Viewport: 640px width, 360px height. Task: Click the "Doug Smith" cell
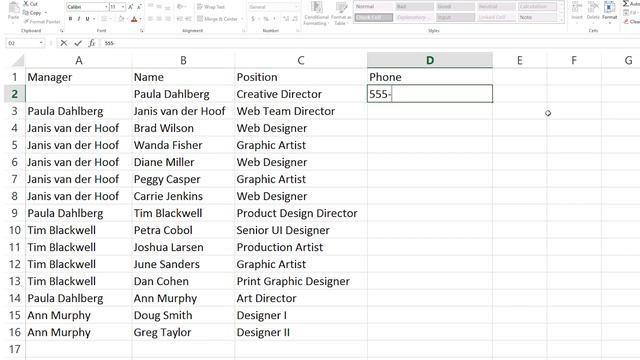tap(183, 315)
